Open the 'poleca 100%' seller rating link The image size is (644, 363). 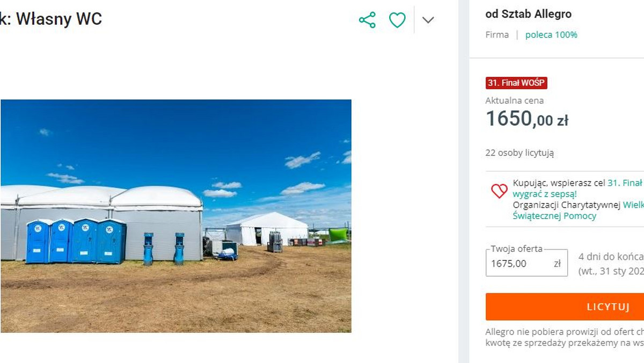tap(551, 34)
